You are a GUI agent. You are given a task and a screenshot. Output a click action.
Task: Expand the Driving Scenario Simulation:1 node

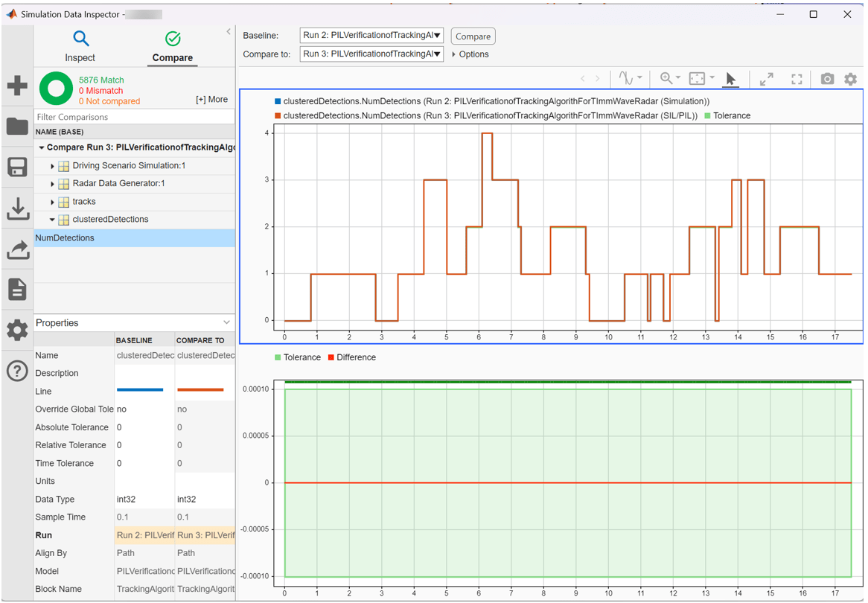52,166
